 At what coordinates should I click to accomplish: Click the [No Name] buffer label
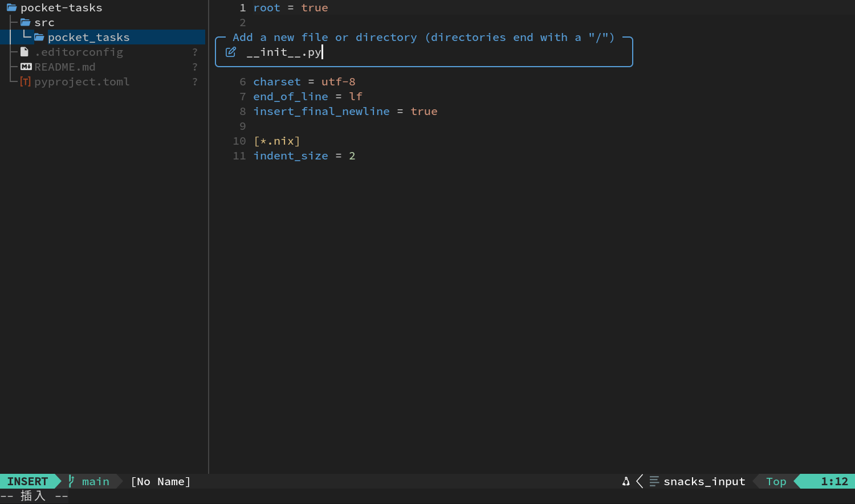[x=161, y=482]
